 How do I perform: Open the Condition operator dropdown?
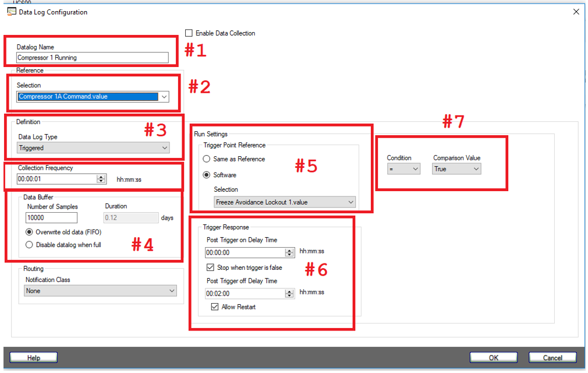tap(403, 169)
